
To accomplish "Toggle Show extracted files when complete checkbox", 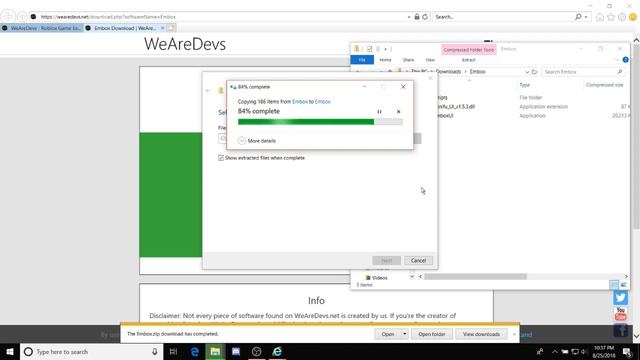I will (x=221, y=158).
